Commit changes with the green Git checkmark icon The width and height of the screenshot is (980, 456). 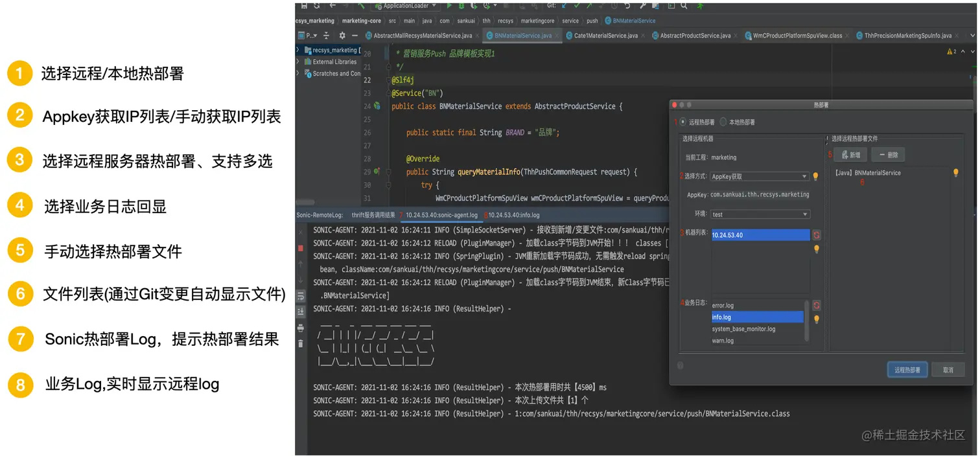576,6
